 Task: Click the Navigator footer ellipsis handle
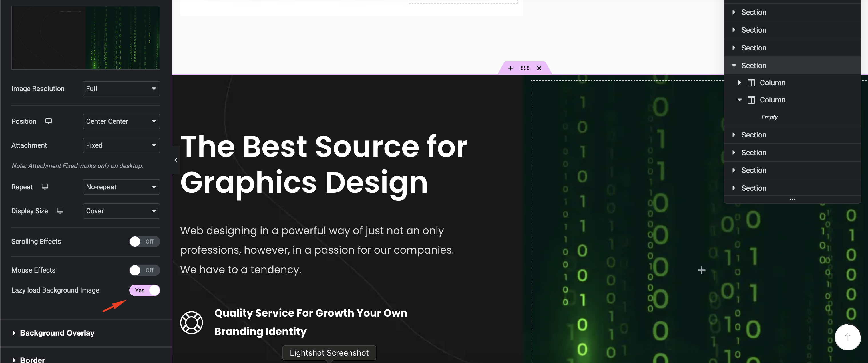[x=792, y=199]
